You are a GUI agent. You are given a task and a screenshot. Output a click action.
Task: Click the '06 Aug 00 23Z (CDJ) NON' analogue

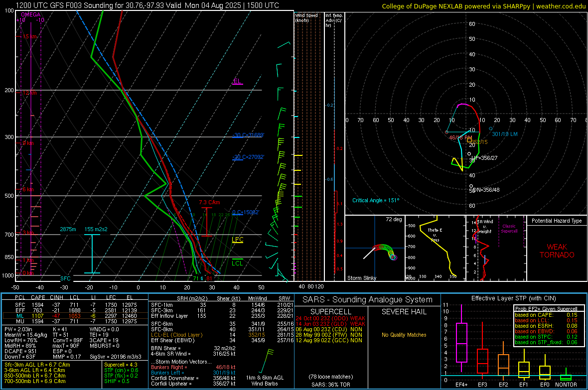[329, 329]
